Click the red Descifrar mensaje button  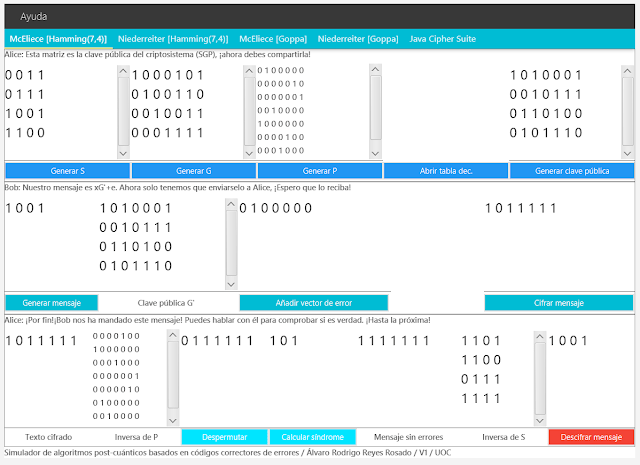tap(591, 437)
